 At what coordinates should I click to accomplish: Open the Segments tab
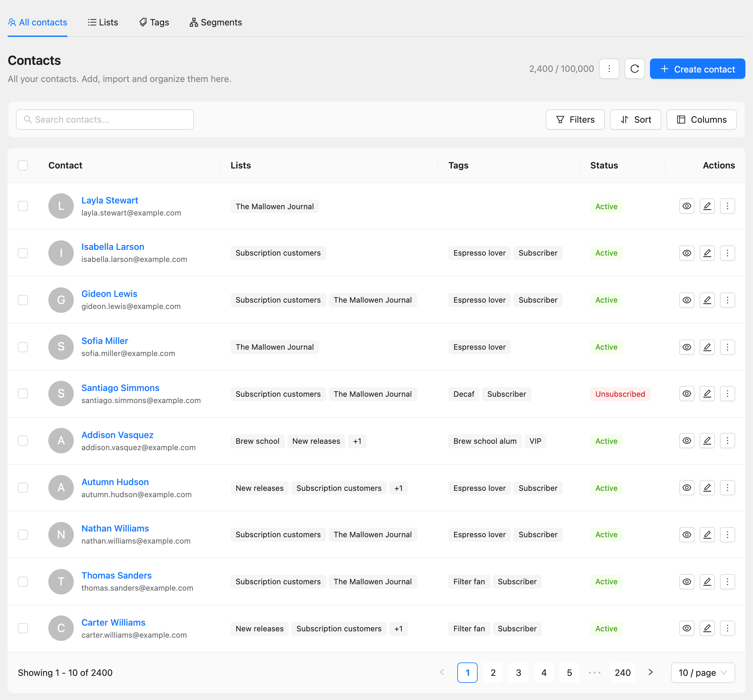click(x=216, y=22)
